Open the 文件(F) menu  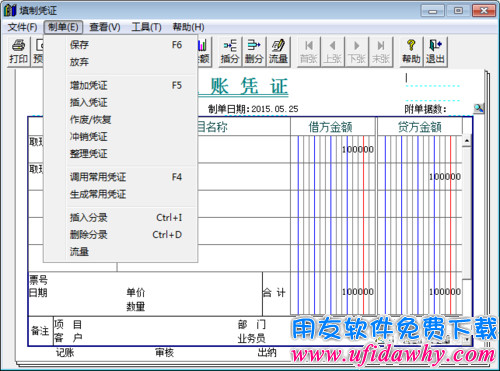(x=22, y=27)
